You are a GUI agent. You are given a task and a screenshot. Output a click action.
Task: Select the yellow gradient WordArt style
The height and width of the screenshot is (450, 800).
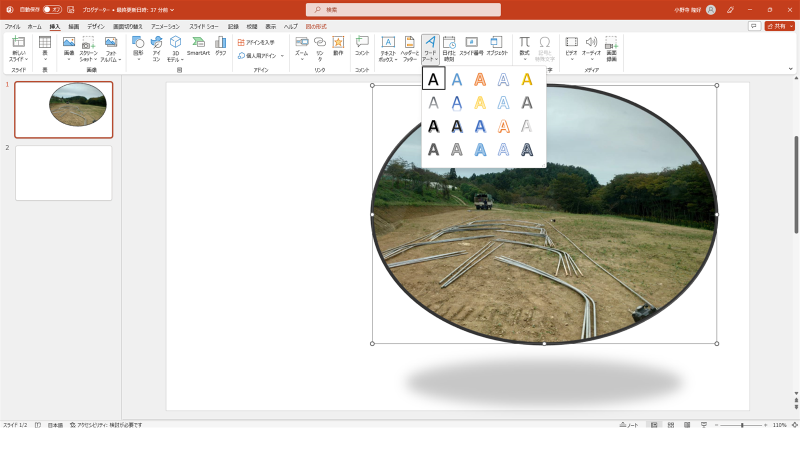480,103
